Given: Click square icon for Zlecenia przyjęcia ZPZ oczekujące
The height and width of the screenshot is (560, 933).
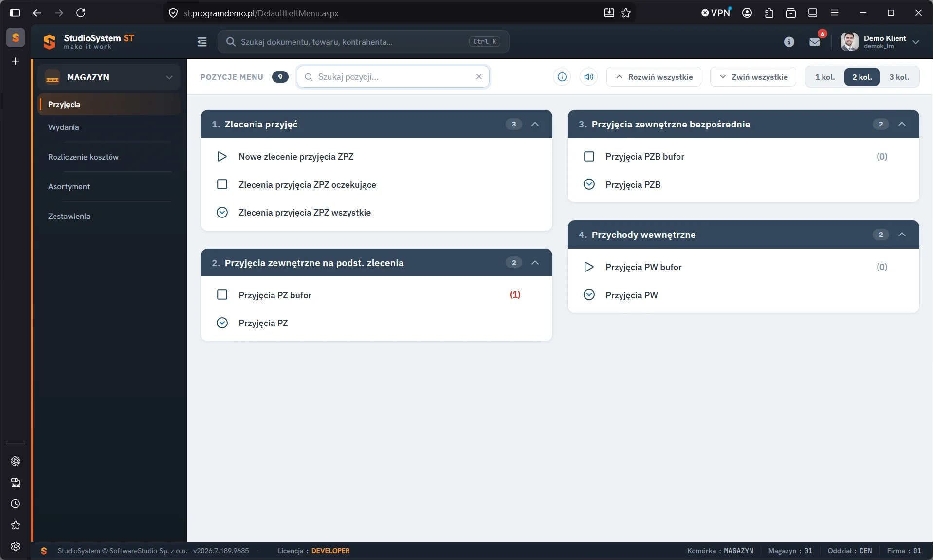Looking at the screenshot, I should pos(222,184).
